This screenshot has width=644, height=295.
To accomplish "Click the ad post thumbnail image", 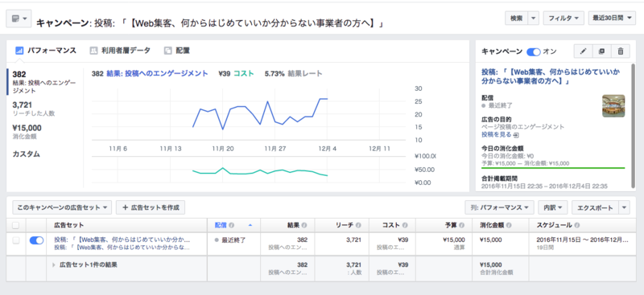I will [613, 106].
